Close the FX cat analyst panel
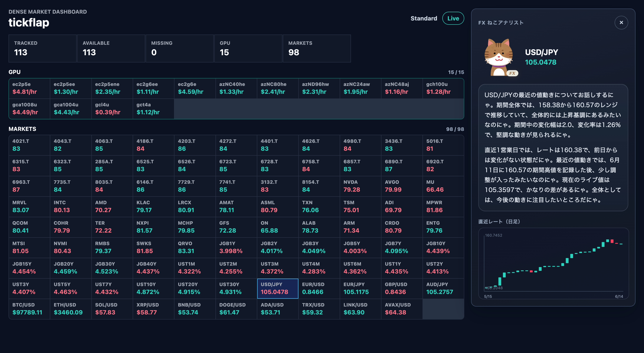Screen dimensions: 644x353 (x=621, y=23)
